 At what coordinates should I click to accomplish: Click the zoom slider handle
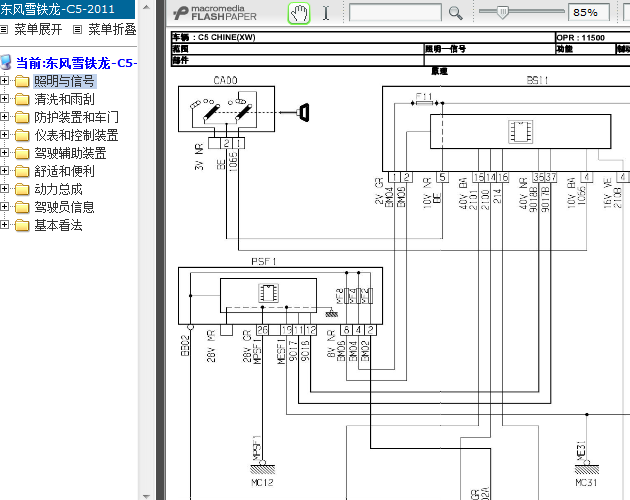pyautogui.click(x=502, y=12)
